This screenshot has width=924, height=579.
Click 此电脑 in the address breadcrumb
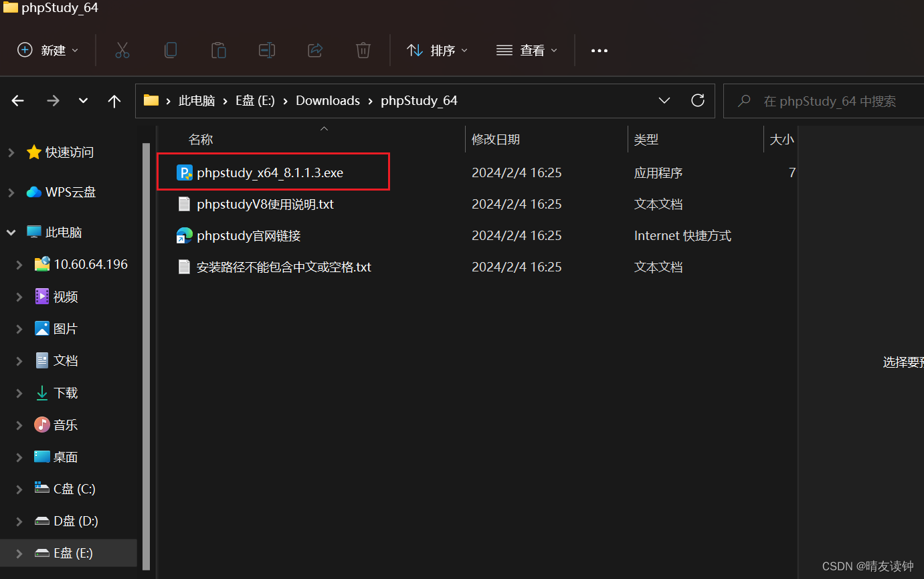click(197, 100)
